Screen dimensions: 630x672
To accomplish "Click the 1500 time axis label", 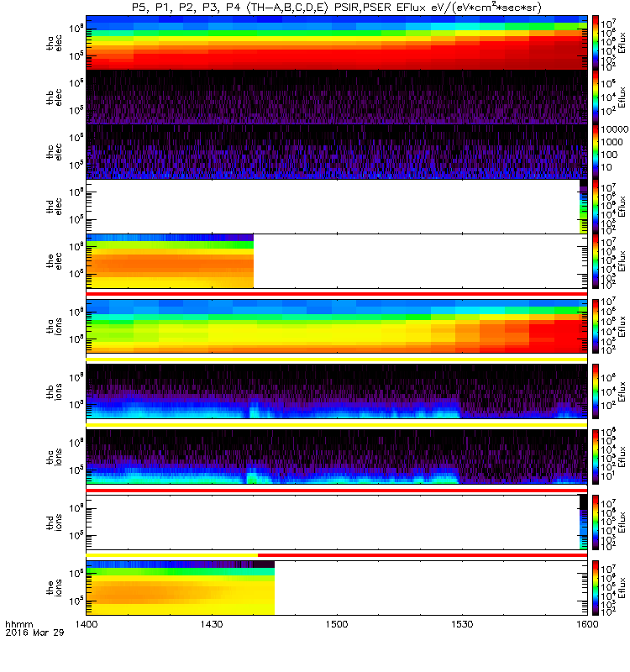I will coord(337,624).
